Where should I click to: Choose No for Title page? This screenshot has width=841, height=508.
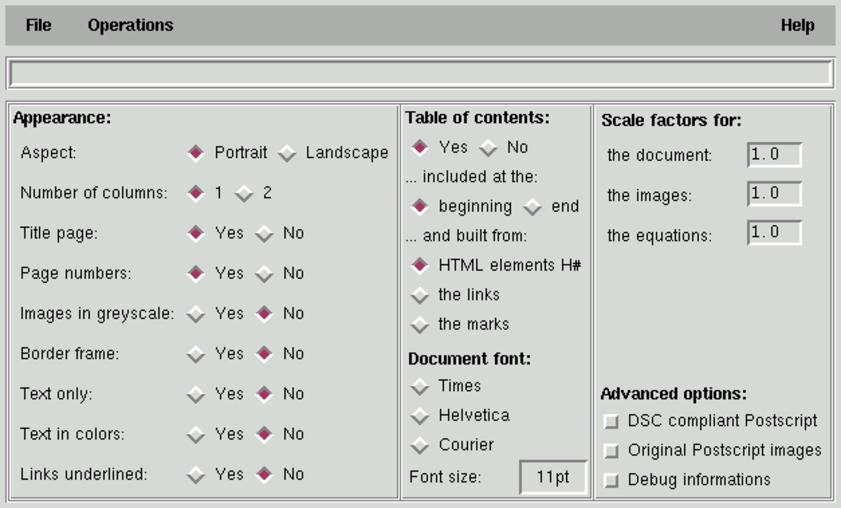[264, 234]
